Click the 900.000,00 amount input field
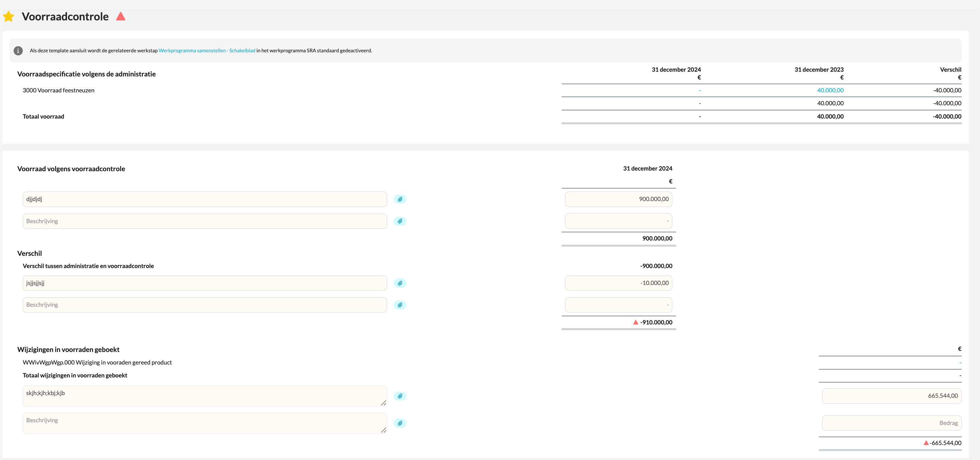The height and width of the screenshot is (460, 980). [x=618, y=199]
